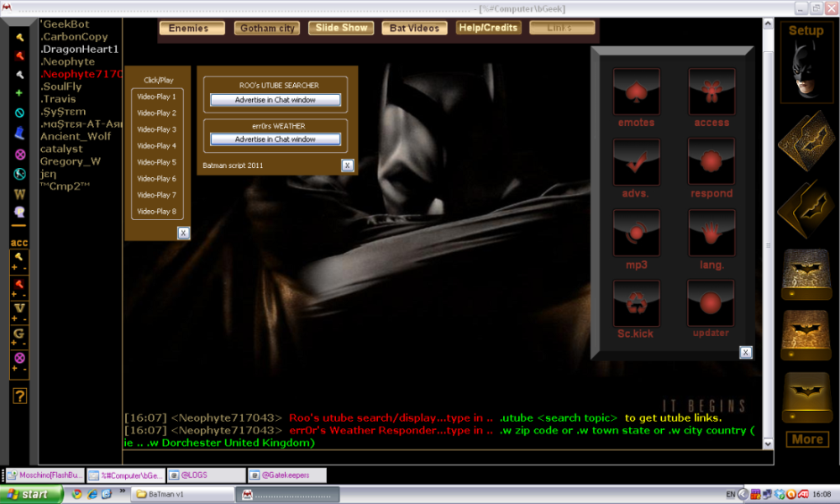Viewport: 840px width, 504px height.
Task: Click the purple crossed circle above the globe icon
Action: click(x=20, y=155)
